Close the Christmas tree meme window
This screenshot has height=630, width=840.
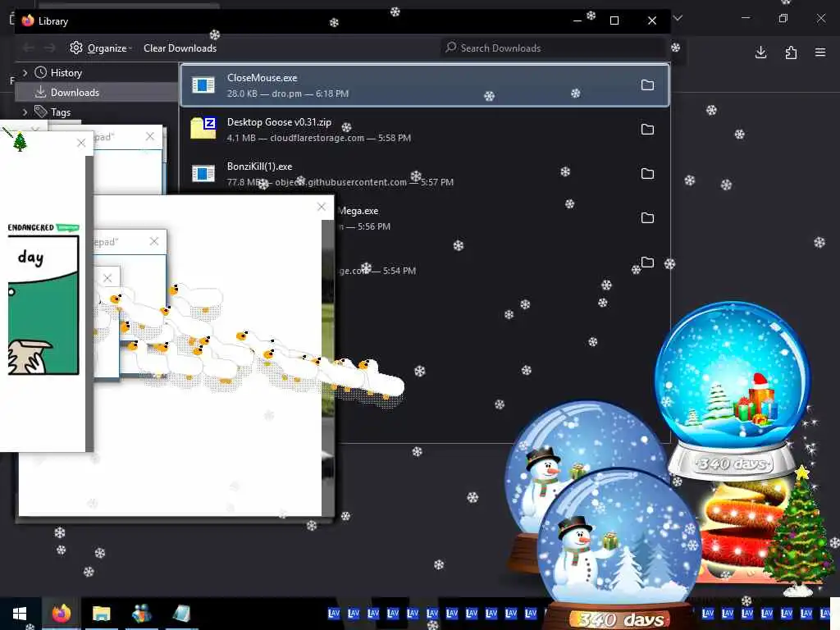(81, 143)
